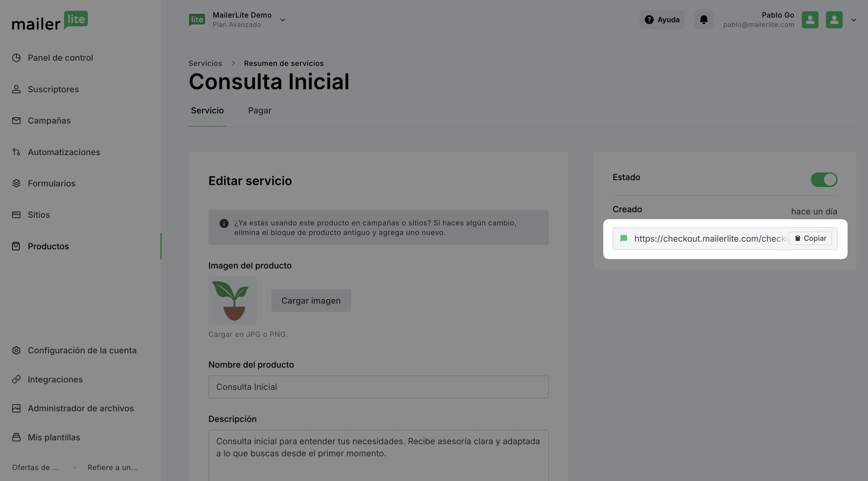
Task: Click Cargar imagen button
Action: coord(311,300)
